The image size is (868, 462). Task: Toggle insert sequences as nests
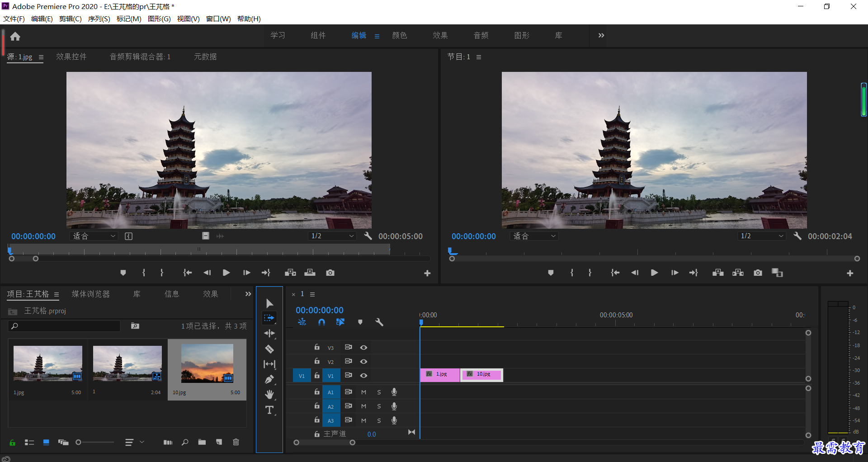(302, 322)
